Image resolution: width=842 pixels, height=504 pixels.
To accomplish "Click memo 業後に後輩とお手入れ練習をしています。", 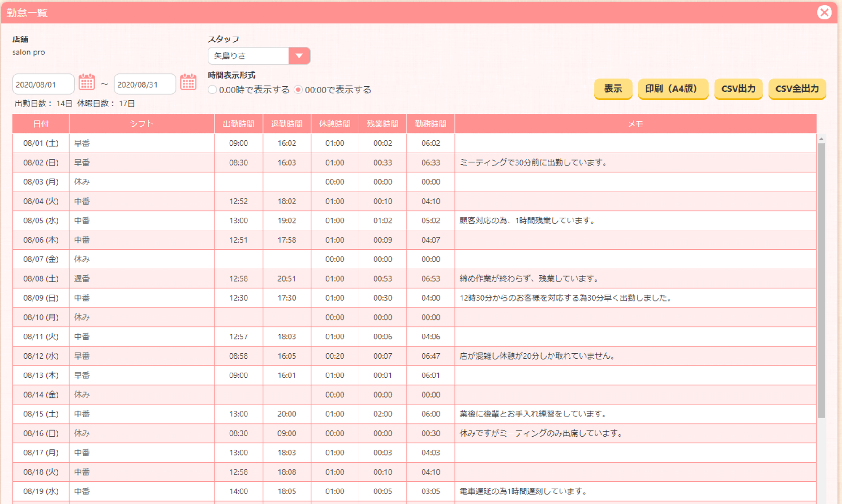I will (533, 414).
